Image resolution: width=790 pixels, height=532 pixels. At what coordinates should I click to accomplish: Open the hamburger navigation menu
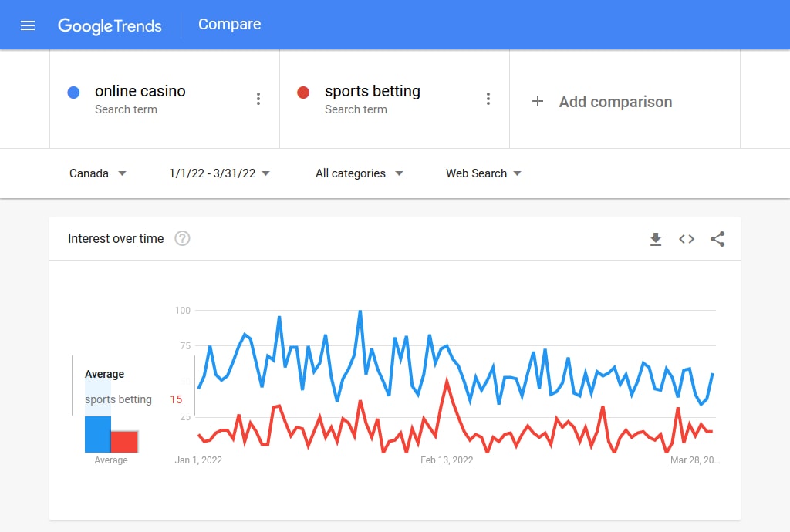pyautogui.click(x=28, y=25)
